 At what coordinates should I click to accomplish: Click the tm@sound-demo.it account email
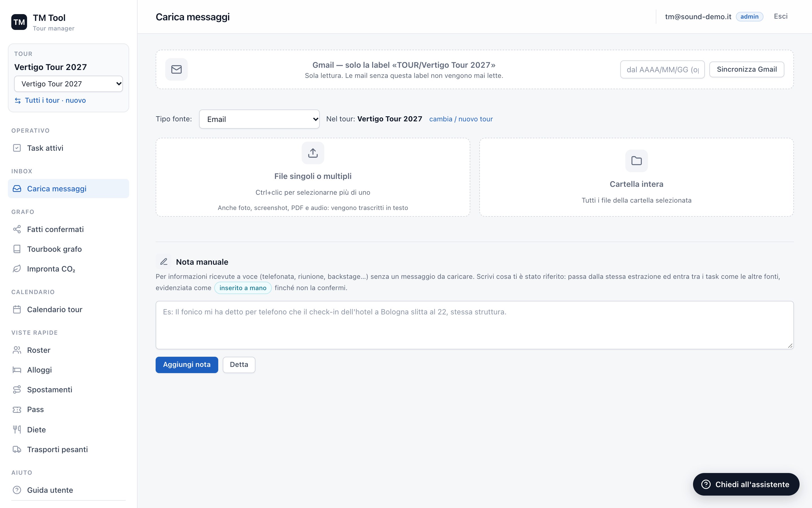pyautogui.click(x=698, y=17)
